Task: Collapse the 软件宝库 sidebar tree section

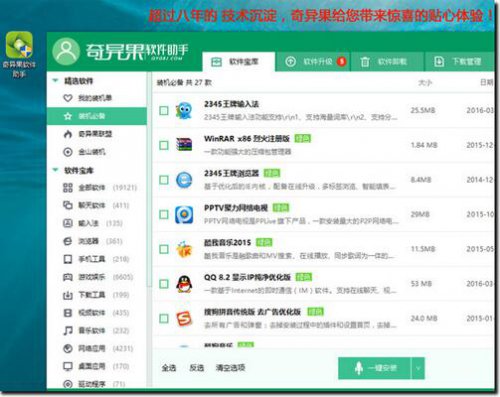Action: (55, 170)
